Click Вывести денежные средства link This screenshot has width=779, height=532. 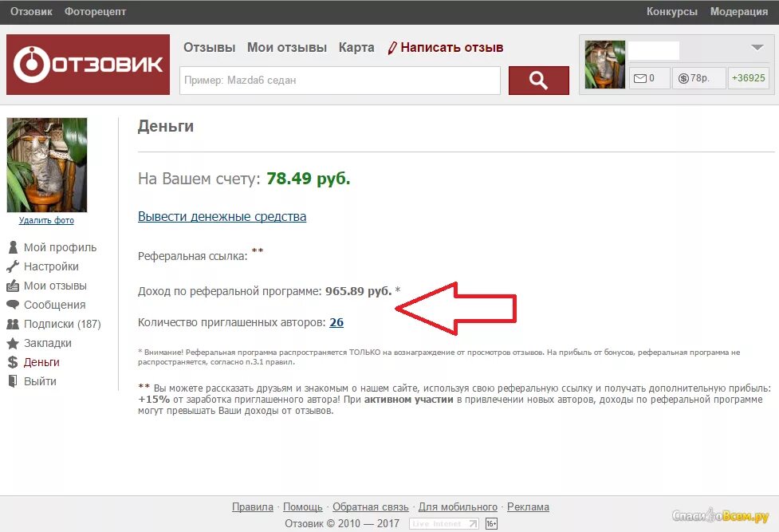pyautogui.click(x=222, y=217)
